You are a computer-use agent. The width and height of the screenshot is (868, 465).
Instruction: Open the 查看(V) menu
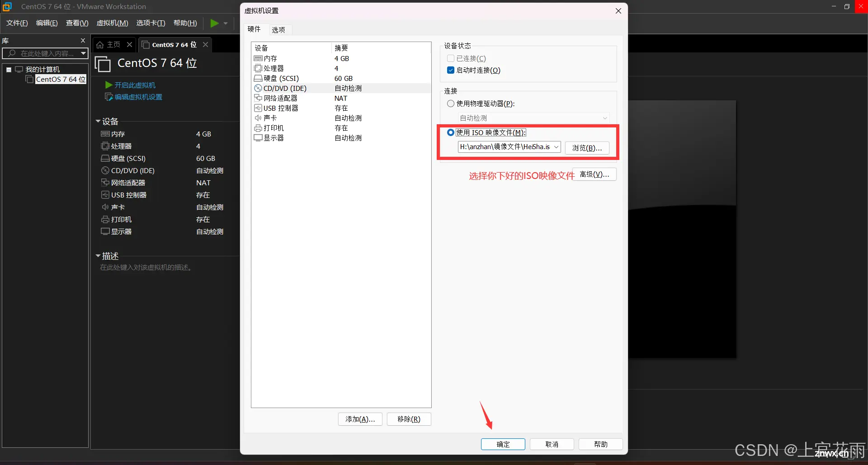(77, 23)
